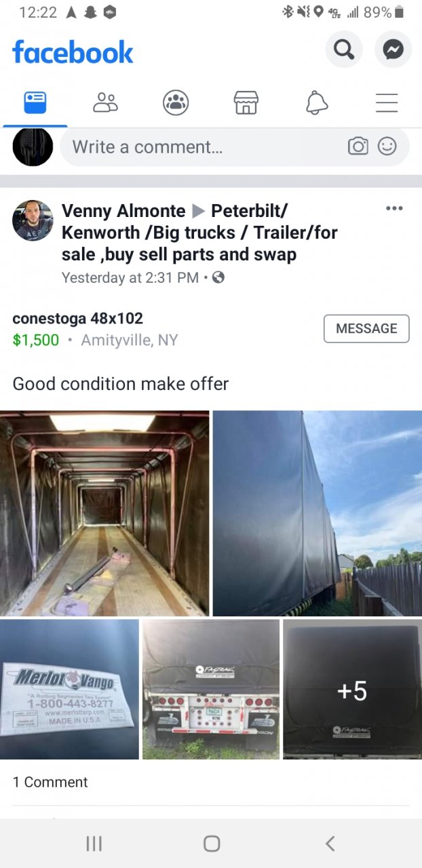Attach a photo to the comment
Screen dimensions: 422x868
[358, 146]
